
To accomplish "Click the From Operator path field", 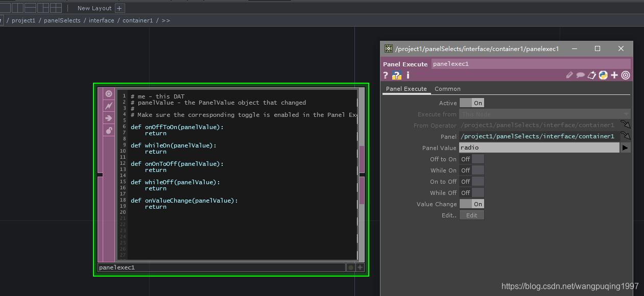I will click(x=539, y=125).
